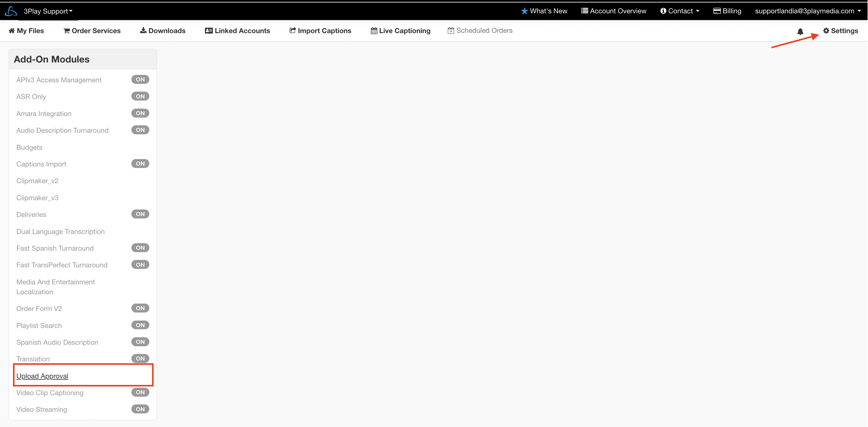The width and height of the screenshot is (868, 427).
Task: Toggle the Playlist Search ON switch
Action: pos(140,325)
